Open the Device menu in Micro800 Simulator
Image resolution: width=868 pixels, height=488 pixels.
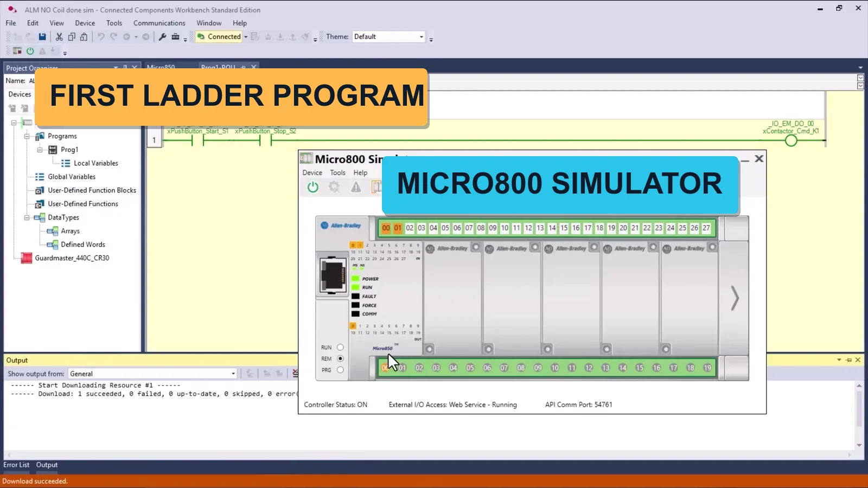(312, 172)
